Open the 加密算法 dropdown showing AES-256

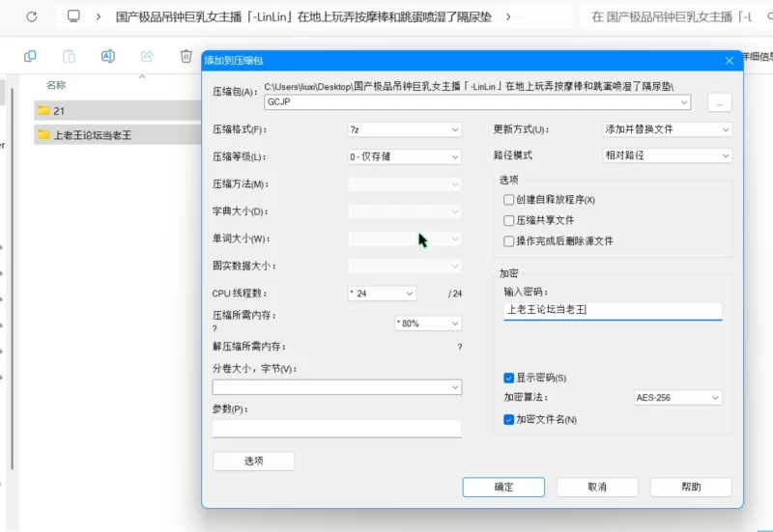coord(678,398)
